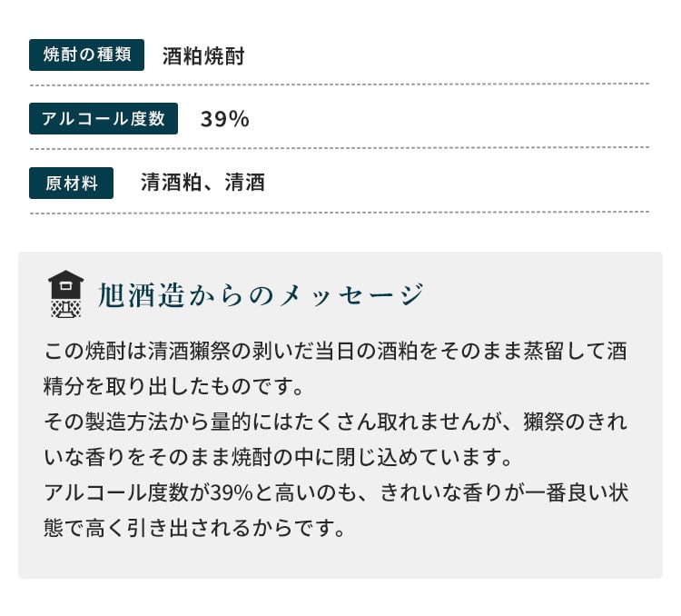The image size is (681, 616).
Task: Click the dotted divider below 酒粕焼酎
Action: [x=340, y=84]
